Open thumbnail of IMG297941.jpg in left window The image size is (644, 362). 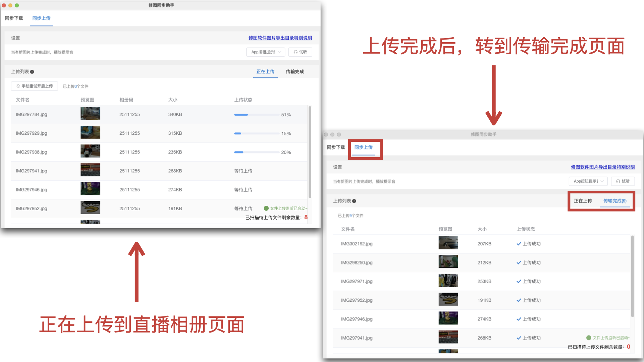90,170
